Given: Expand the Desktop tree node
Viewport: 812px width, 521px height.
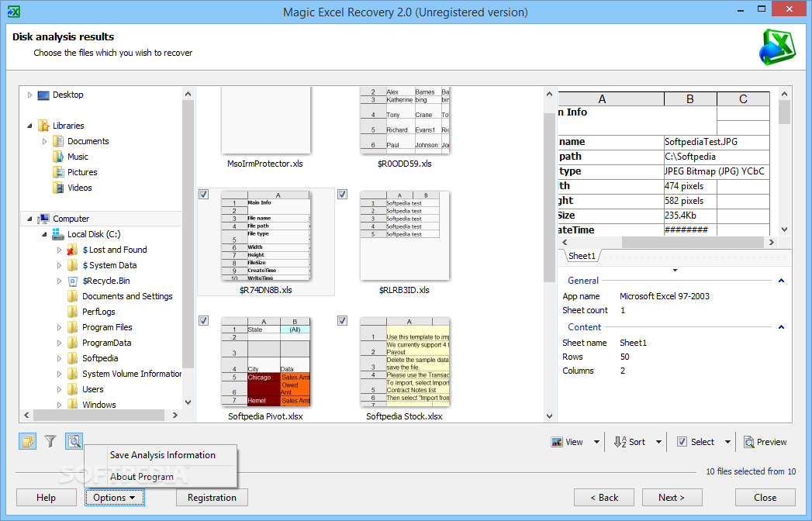Looking at the screenshot, I should point(29,95).
